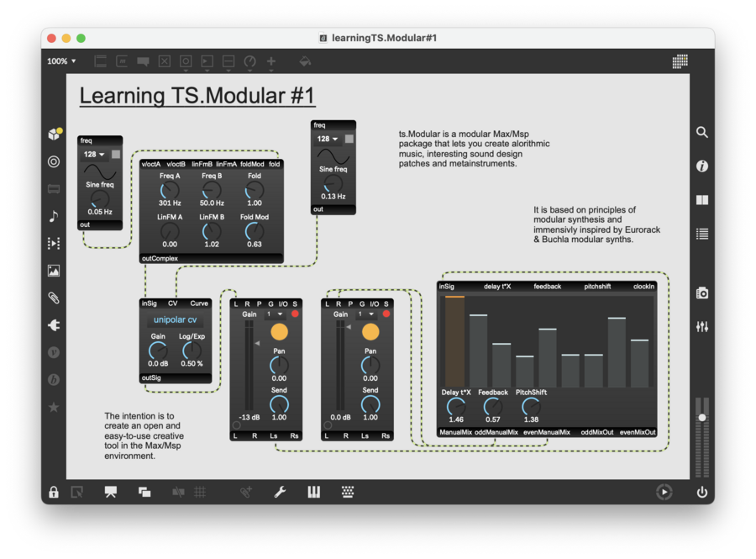Click orange button in 0.0 dB mixer module
The width and height of the screenshot is (756, 559).
pyautogui.click(x=370, y=332)
